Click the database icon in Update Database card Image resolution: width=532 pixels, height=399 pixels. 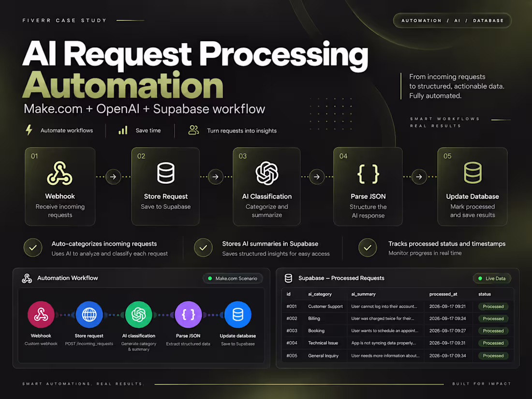click(x=473, y=173)
